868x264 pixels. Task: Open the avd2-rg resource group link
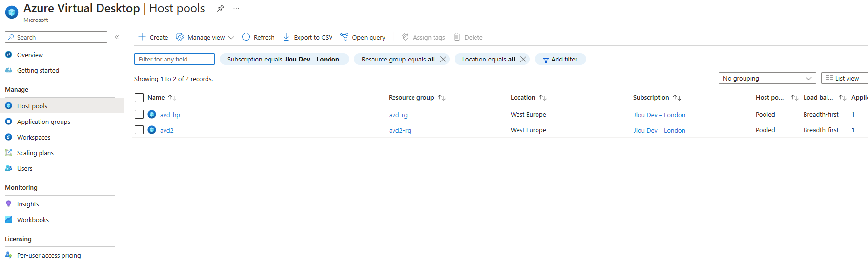[x=400, y=130]
